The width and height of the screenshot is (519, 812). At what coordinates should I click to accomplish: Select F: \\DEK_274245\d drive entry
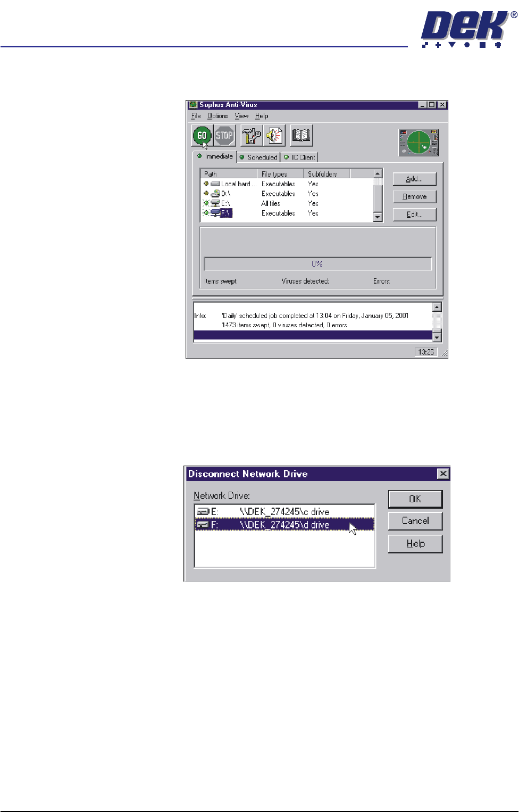tap(284, 525)
